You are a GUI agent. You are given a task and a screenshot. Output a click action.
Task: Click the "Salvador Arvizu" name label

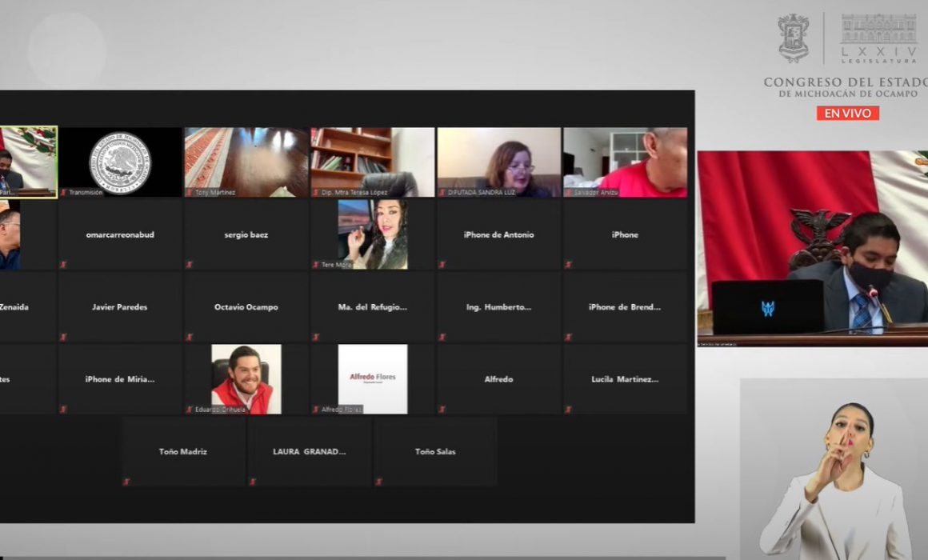tap(596, 192)
